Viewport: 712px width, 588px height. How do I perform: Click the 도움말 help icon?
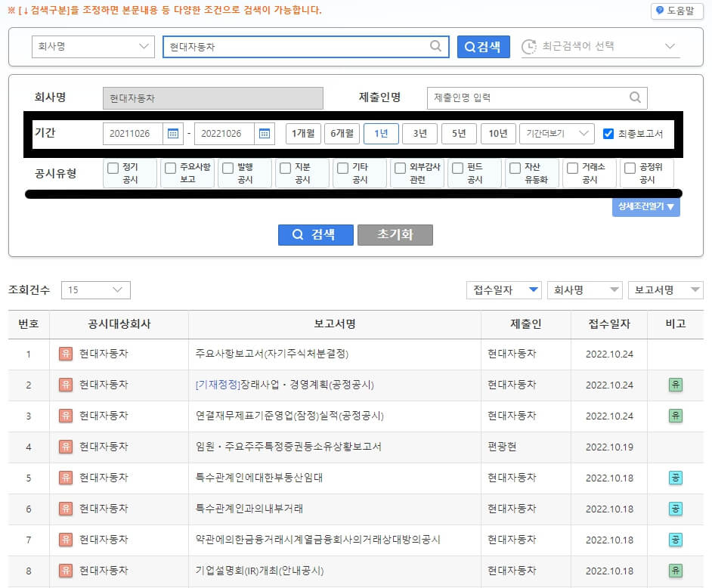[660, 10]
